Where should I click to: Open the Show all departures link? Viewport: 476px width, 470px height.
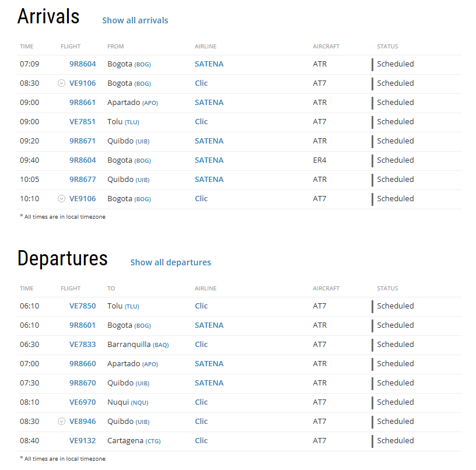[x=170, y=262]
